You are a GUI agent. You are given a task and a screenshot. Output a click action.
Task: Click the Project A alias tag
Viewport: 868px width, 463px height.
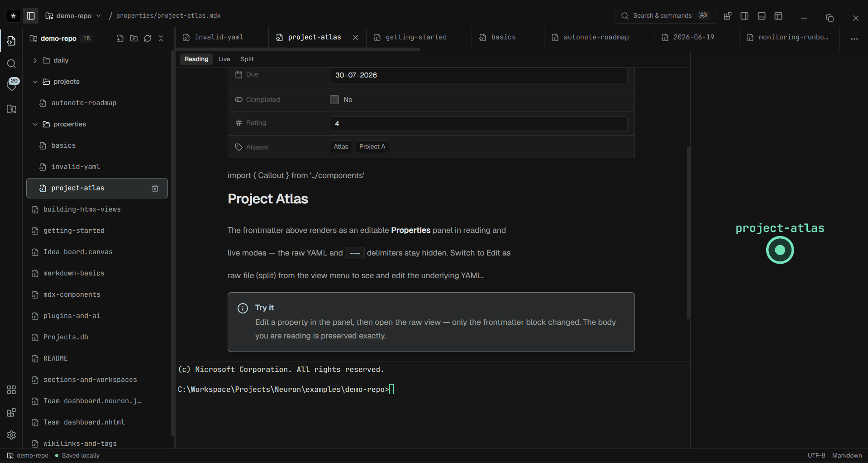pyautogui.click(x=372, y=147)
